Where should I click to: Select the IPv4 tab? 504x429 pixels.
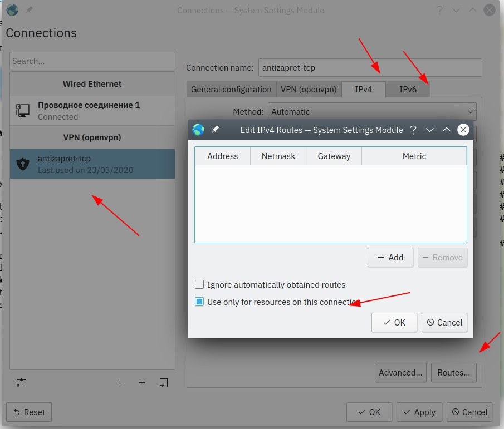(x=364, y=89)
